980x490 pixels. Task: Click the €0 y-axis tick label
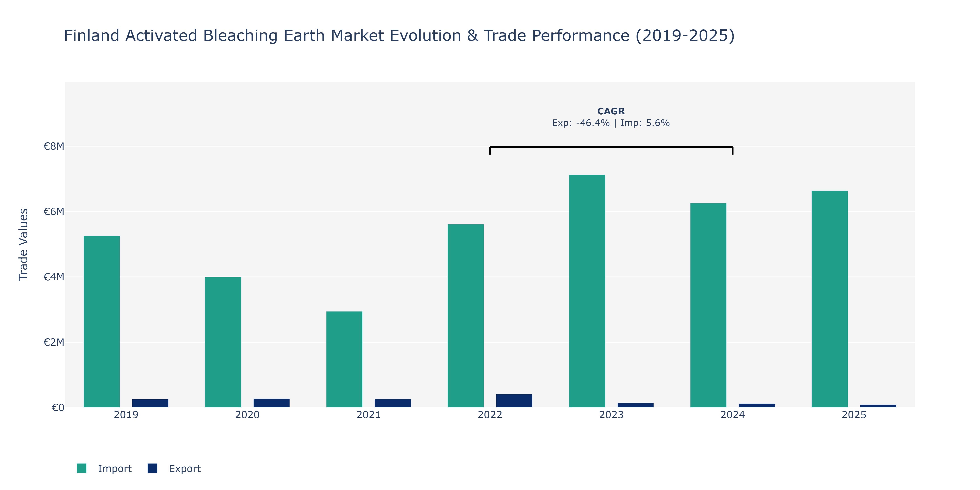click(58, 408)
